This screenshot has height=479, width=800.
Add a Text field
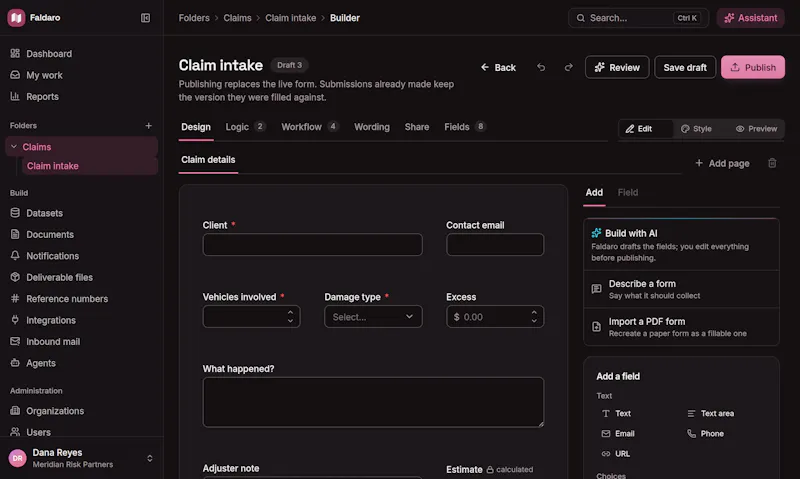point(616,414)
